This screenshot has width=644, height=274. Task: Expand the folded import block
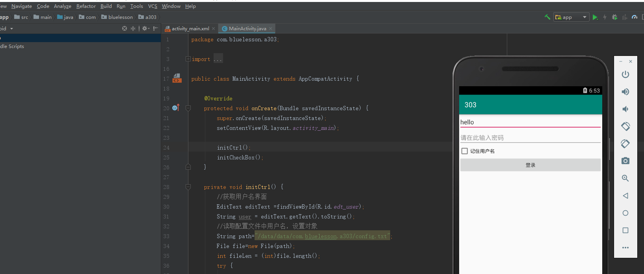point(188,59)
